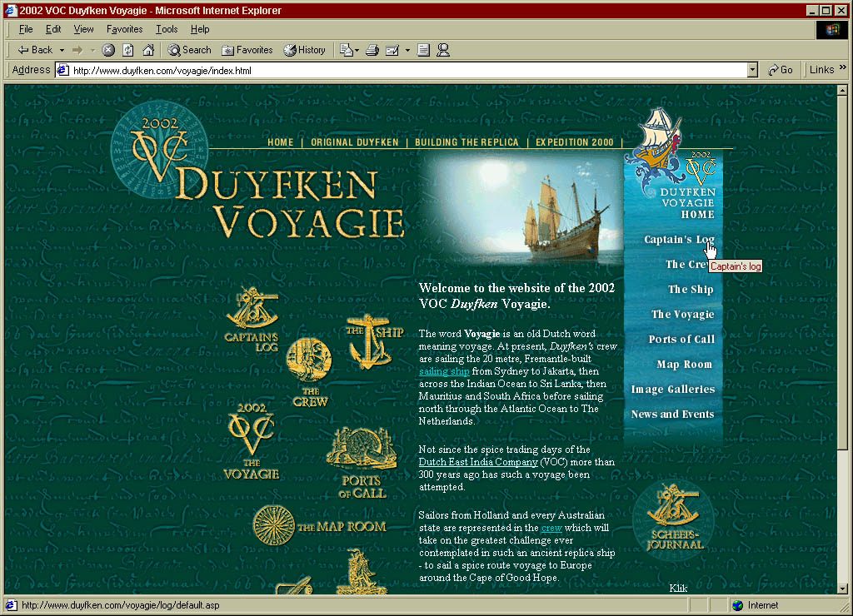The width and height of the screenshot is (853, 616).
Task: Click the Refresh page icon
Action: [128, 50]
